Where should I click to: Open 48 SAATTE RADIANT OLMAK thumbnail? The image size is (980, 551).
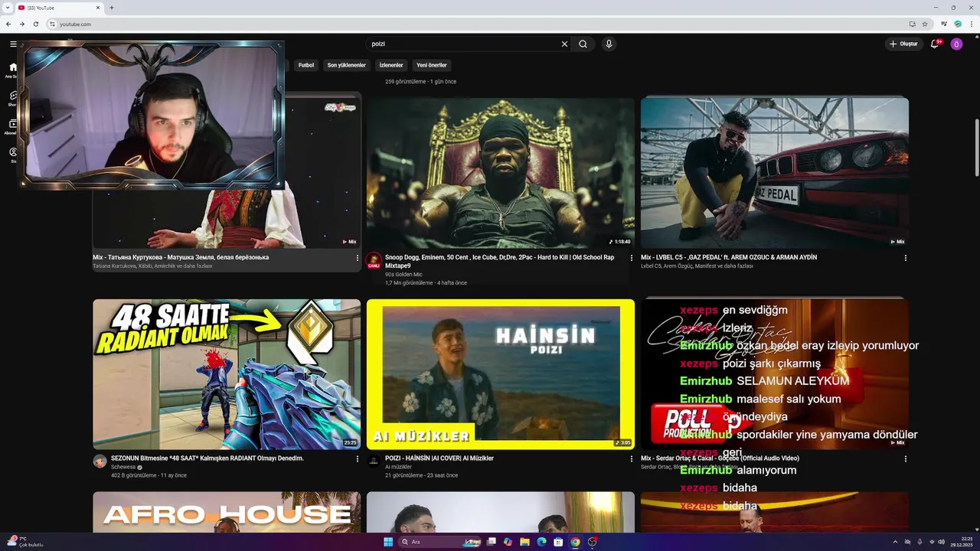point(227,374)
